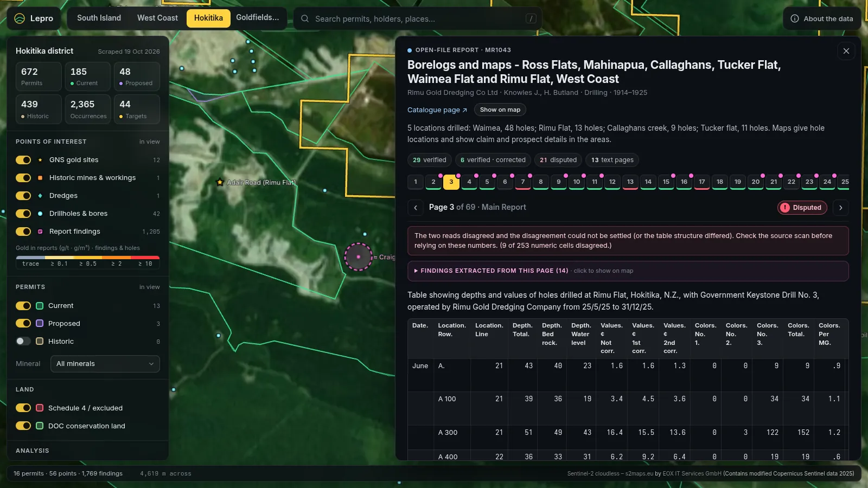Image resolution: width=868 pixels, height=488 pixels.
Task: Close the report panel with X
Action: click(846, 51)
